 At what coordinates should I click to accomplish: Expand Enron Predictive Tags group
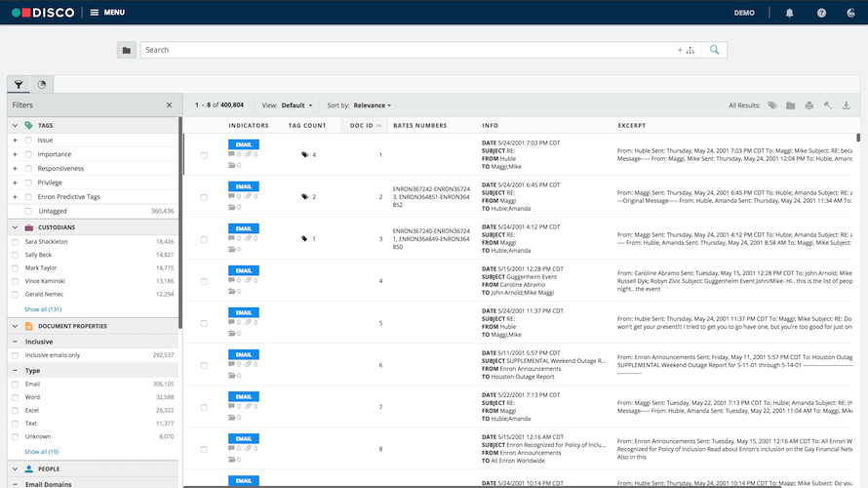[x=15, y=196]
